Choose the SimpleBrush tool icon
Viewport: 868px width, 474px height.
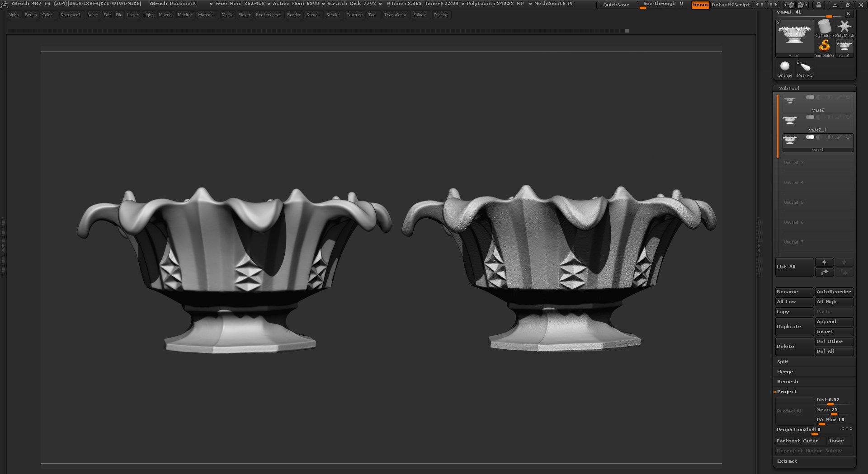point(824,46)
